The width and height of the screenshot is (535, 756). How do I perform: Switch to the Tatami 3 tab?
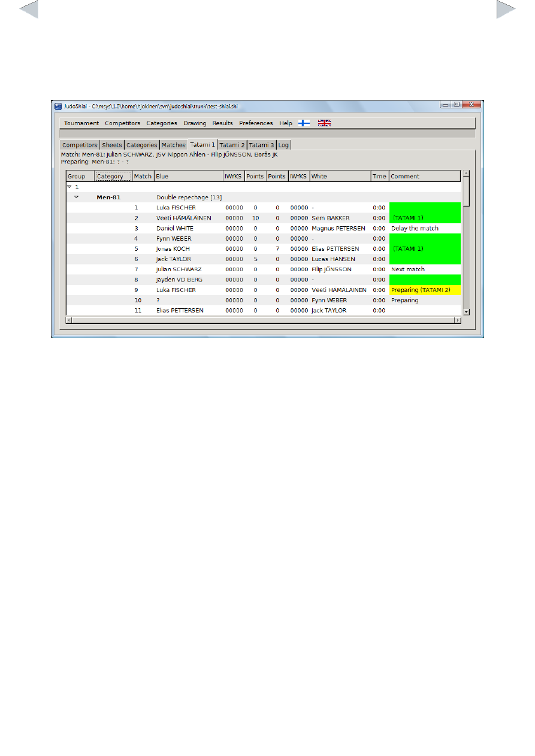[x=261, y=145]
